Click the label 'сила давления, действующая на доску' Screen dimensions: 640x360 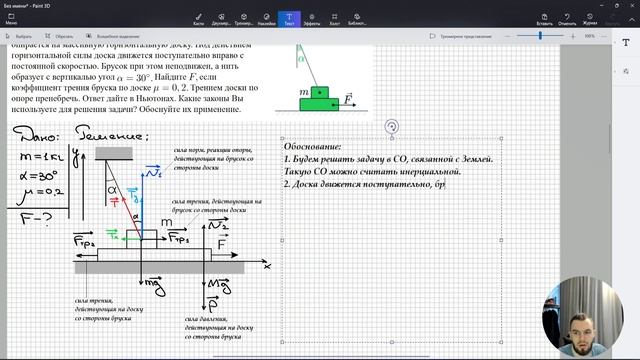tap(219, 328)
